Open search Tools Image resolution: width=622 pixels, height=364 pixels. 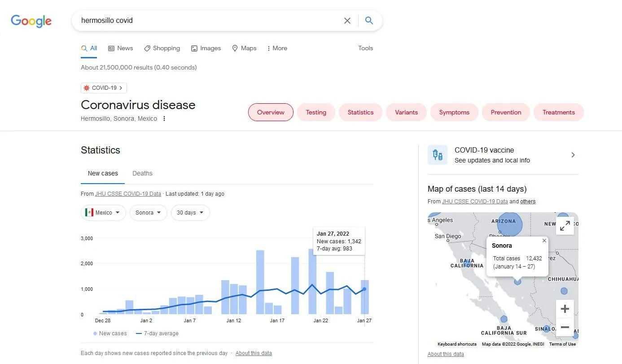(365, 48)
